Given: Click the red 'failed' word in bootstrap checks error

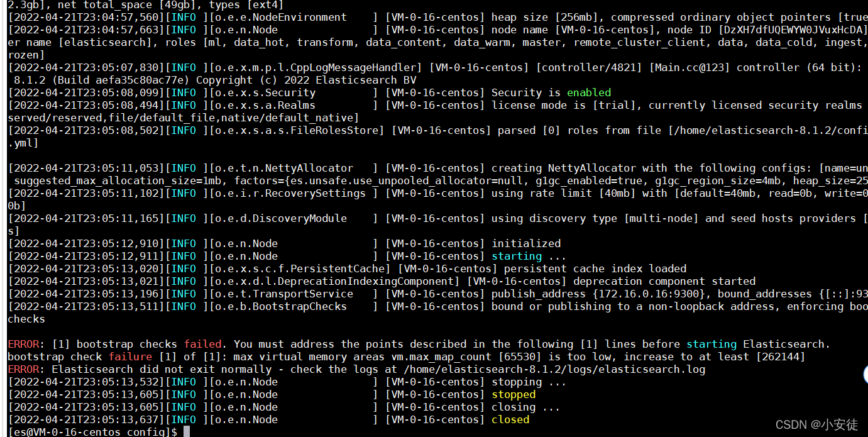Looking at the screenshot, I should (202, 344).
